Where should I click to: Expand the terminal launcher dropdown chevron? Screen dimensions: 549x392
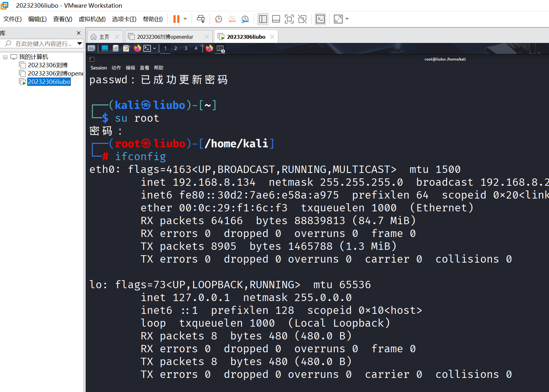[154, 48]
